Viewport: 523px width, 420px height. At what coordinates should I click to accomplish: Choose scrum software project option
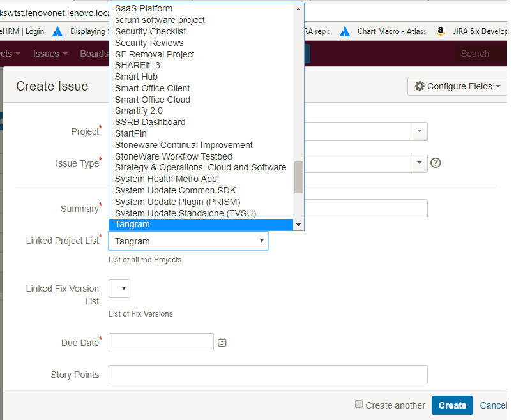pyautogui.click(x=201, y=20)
